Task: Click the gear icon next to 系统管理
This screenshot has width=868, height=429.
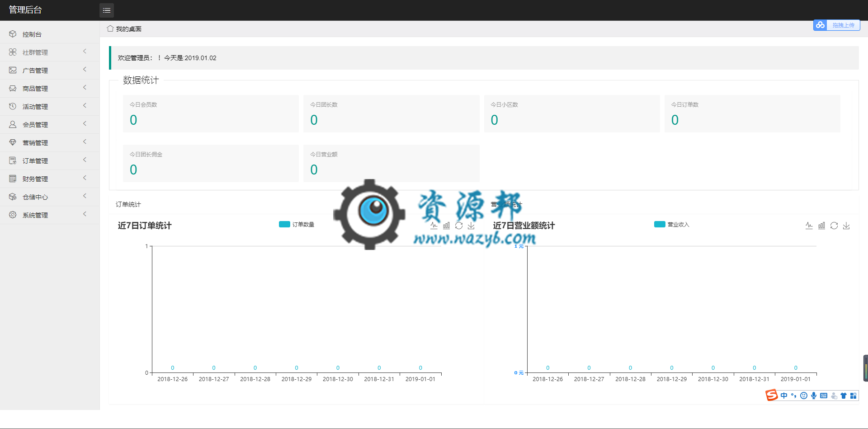Action: click(13, 215)
